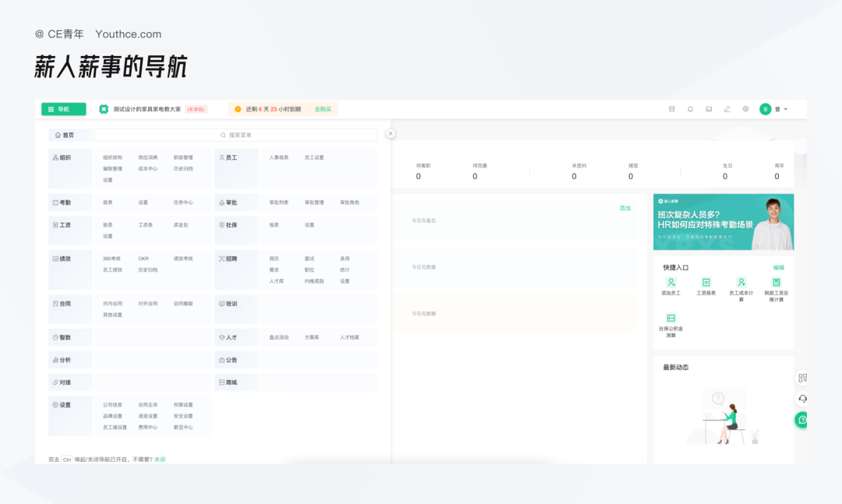Open 工资报表 quick entry icon
The width and height of the screenshot is (842, 504).
coord(706,283)
